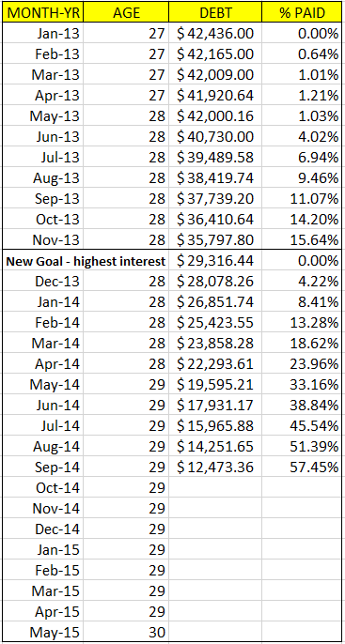The width and height of the screenshot is (345, 644).
Task: Click the May-15 month cell
Action: [42, 632]
